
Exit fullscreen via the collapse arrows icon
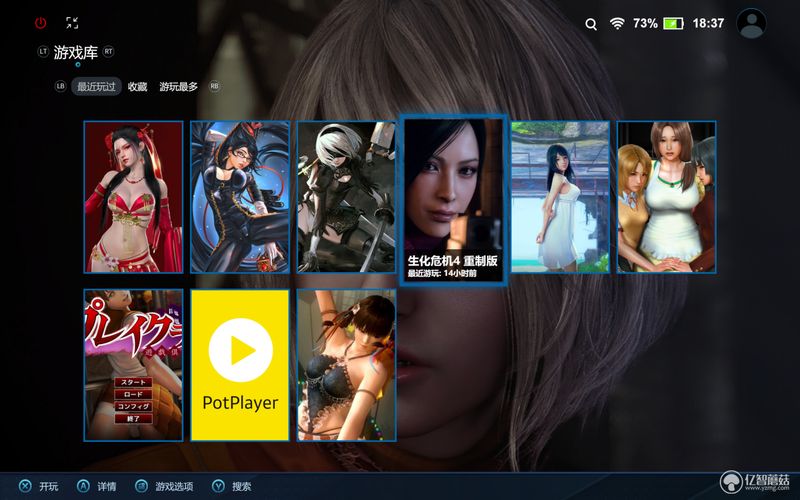(72, 22)
